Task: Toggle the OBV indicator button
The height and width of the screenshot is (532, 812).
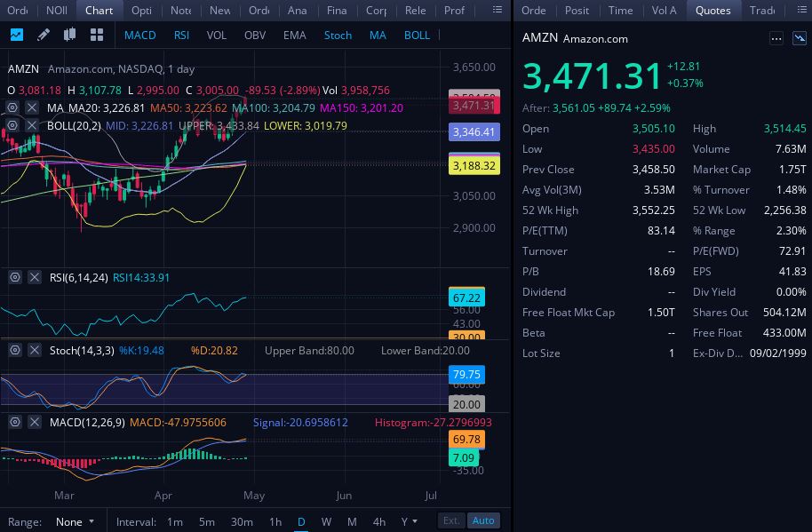Action: pos(255,36)
